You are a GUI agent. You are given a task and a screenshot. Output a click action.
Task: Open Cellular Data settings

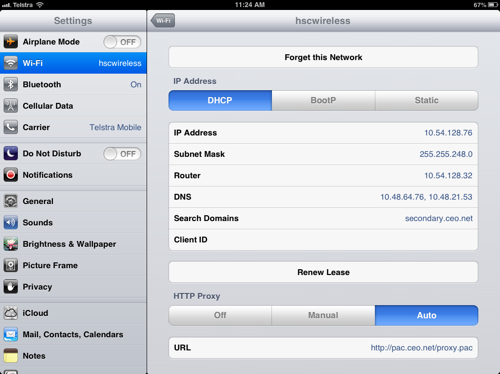click(73, 106)
